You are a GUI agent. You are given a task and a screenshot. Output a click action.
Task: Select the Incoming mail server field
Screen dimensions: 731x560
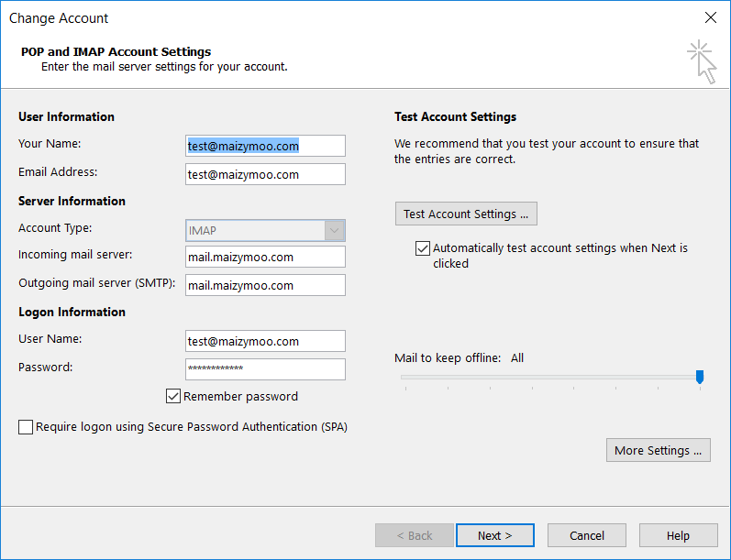265,258
